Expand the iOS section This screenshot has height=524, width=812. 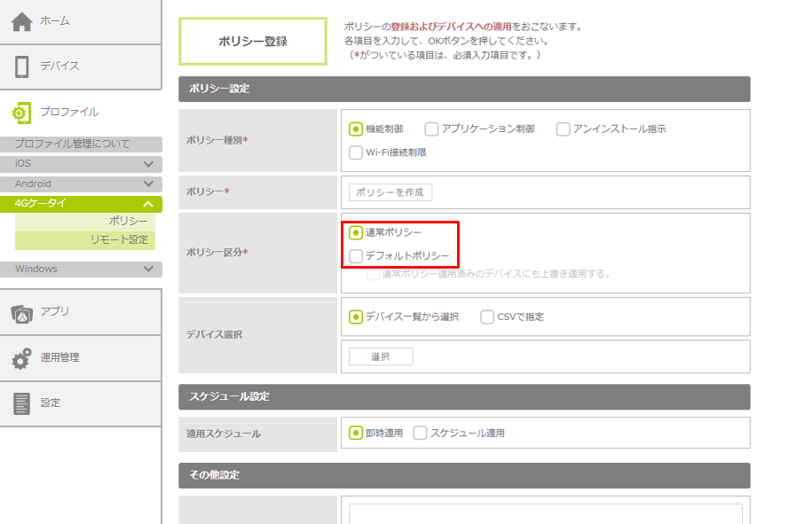148,164
